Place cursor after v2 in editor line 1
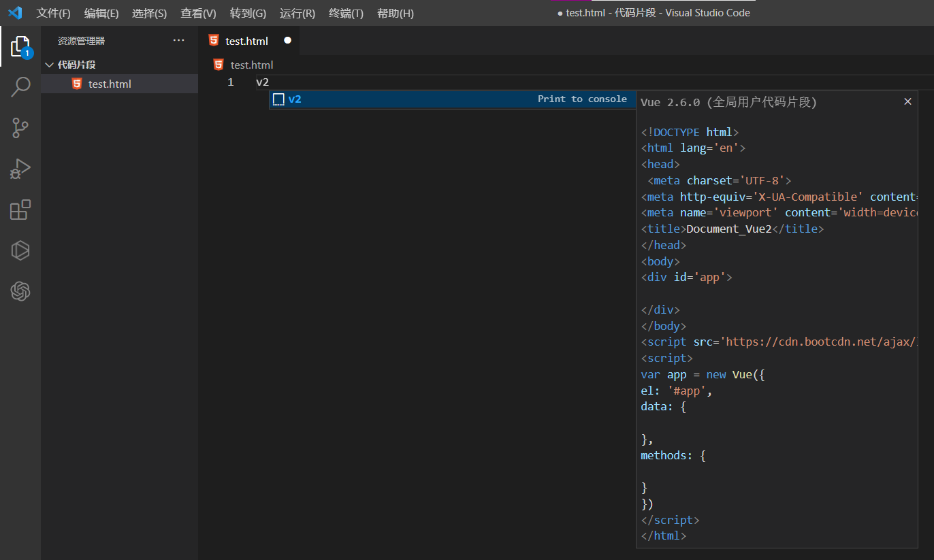The image size is (934, 560). click(x=270, y=82)
